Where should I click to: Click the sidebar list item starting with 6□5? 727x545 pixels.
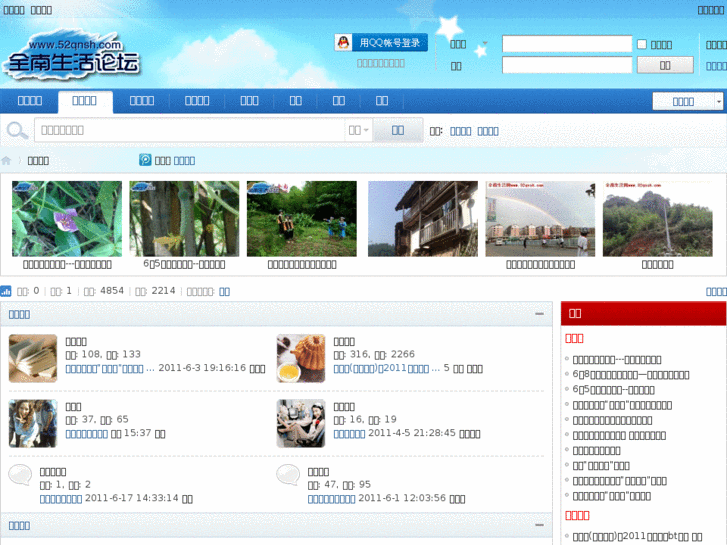click(613, 390)
